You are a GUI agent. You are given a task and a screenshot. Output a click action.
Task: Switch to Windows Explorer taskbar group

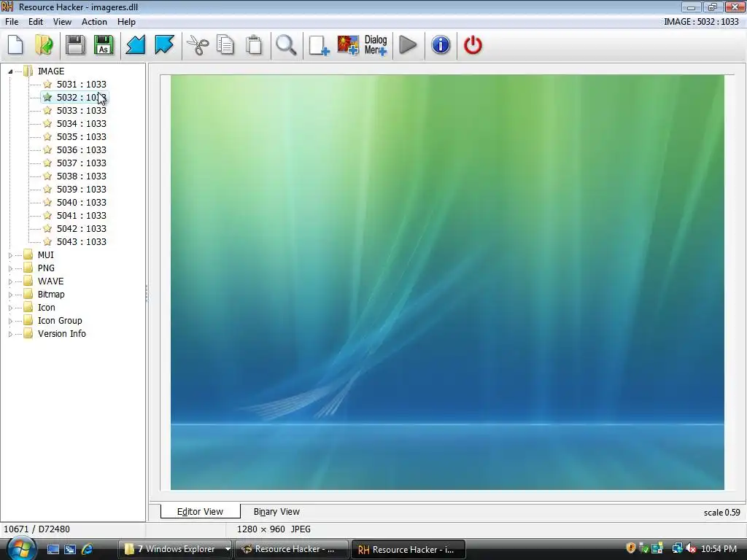click(171, 549)
